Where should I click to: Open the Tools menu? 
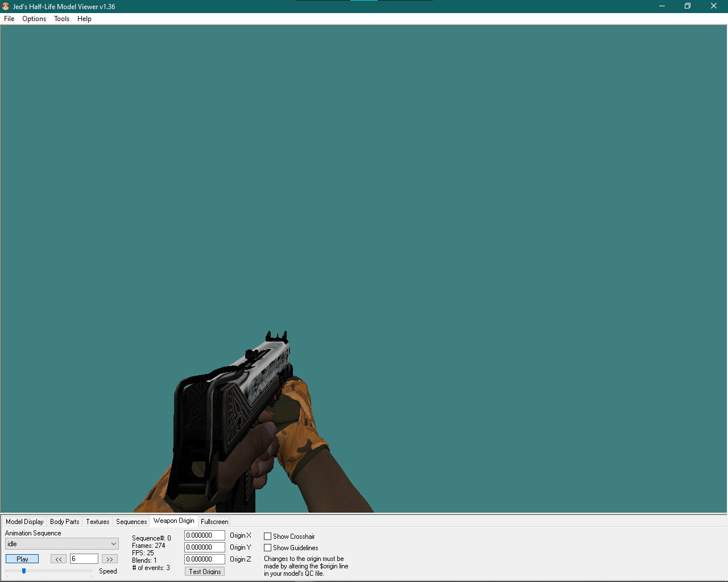pyautogui.click(x=61, y=19)
